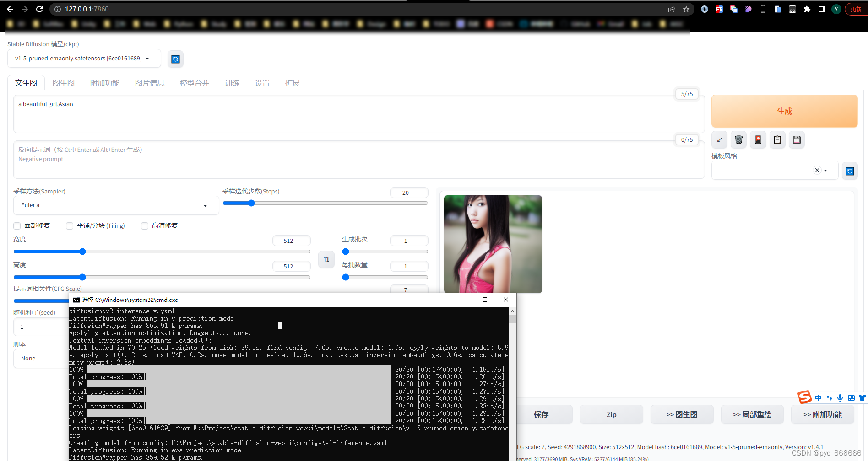The image size is (868, 461).
Task: Open the Euler a sampler dropdown
Action: pos(116,205)
